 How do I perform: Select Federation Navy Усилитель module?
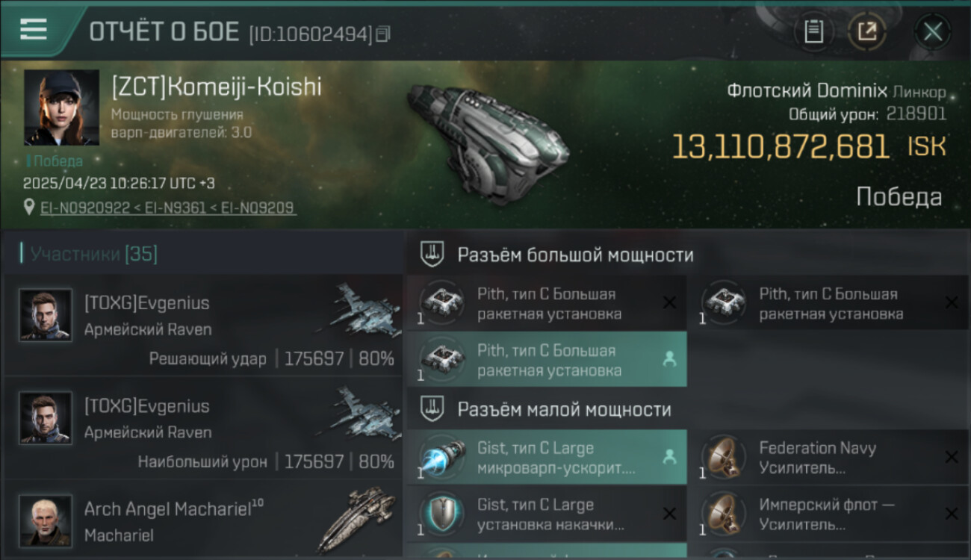(829, 458)
